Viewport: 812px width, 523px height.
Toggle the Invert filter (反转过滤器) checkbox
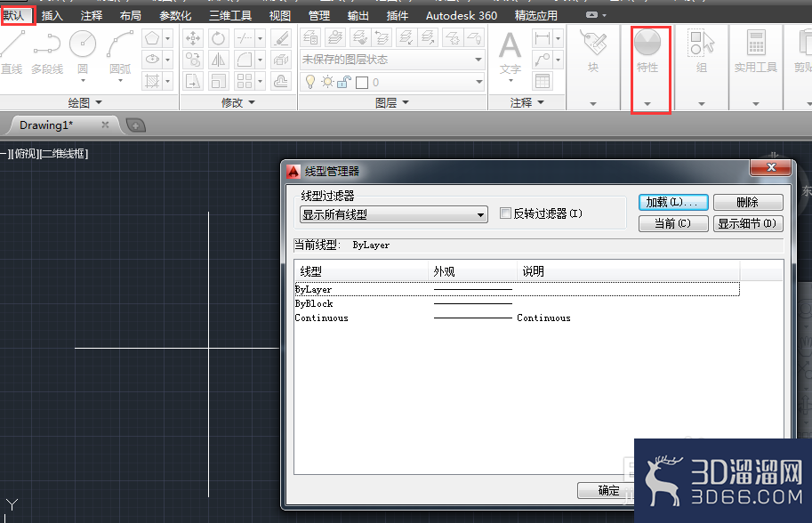coord(505,213)
